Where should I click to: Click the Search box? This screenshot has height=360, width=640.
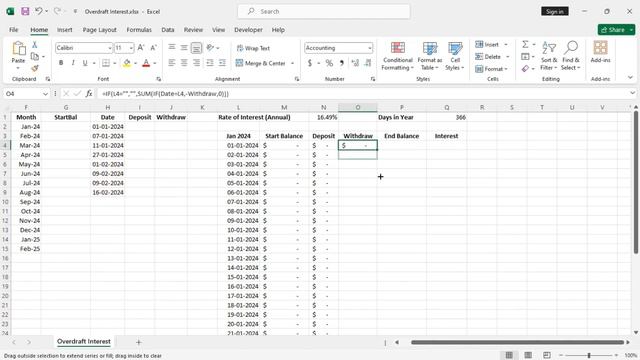pyautogui.click(x=324, y=11)
